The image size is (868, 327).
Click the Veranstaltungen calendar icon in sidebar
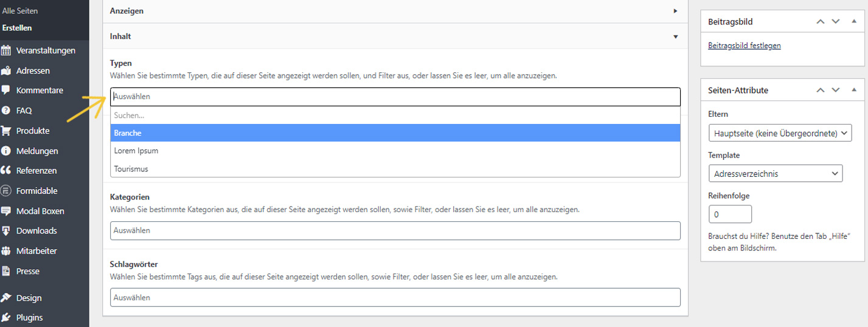(x=7, y=50)
